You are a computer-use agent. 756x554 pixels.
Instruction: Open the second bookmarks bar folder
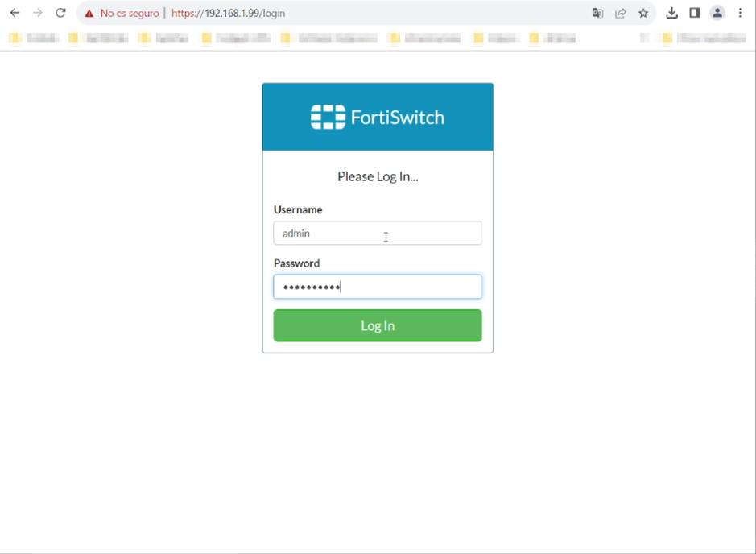(x=98, y=38)
